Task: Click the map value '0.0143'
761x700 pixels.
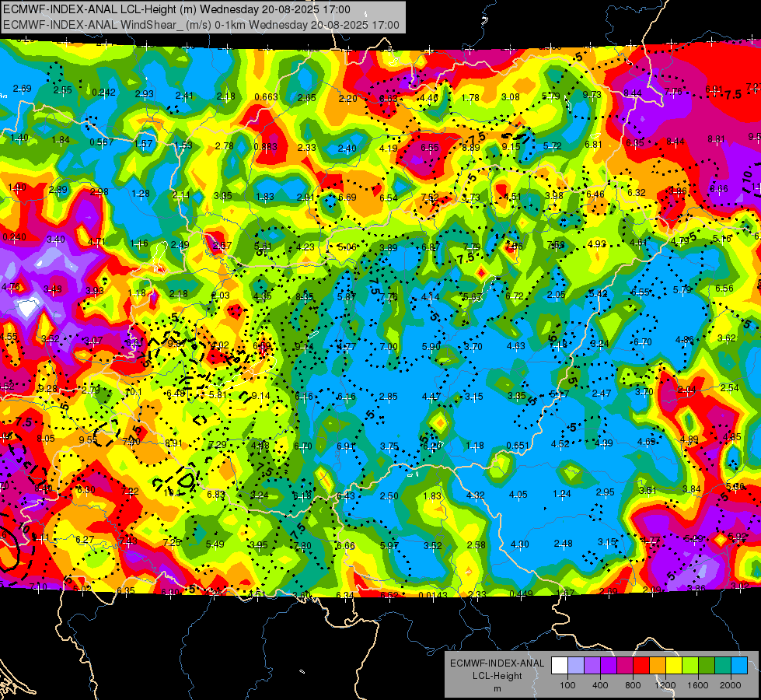Action: (433, 595)
